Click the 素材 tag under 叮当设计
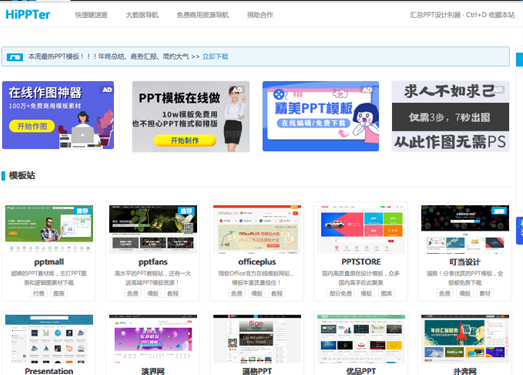The image size is (523, 375). click(x=485, y=293)
